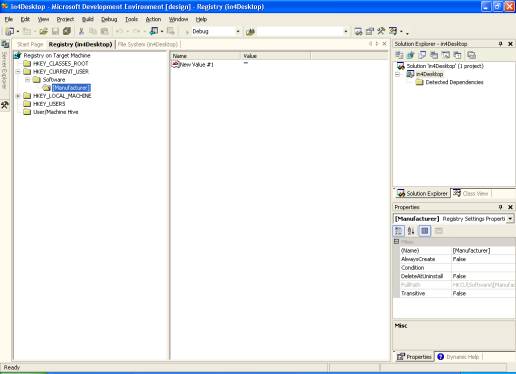Toggle the Properties button in Properties window

(x=425, y=231)
